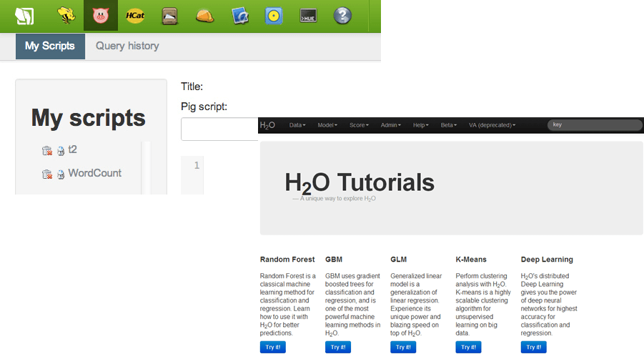Open the yellow circle blue square icon
644x359 pixels.
pos(274,16)
